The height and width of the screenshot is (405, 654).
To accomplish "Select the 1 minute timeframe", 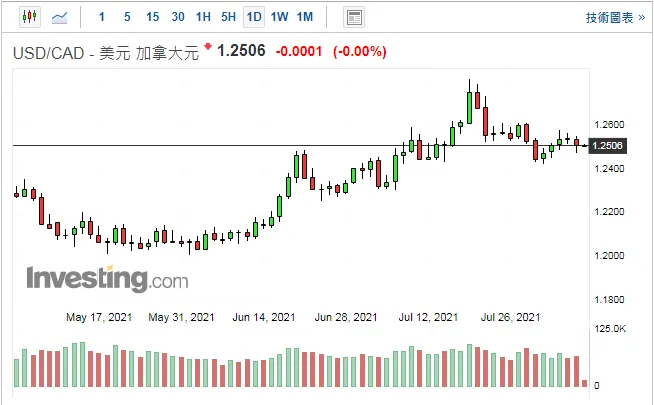I will [102, 17].
